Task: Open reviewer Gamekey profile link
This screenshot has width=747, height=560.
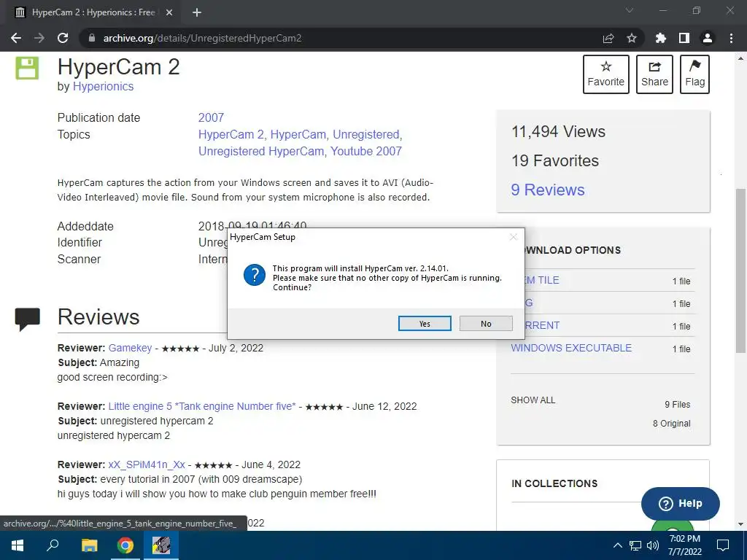Action: pyautogui.click(x=130, y=348)
